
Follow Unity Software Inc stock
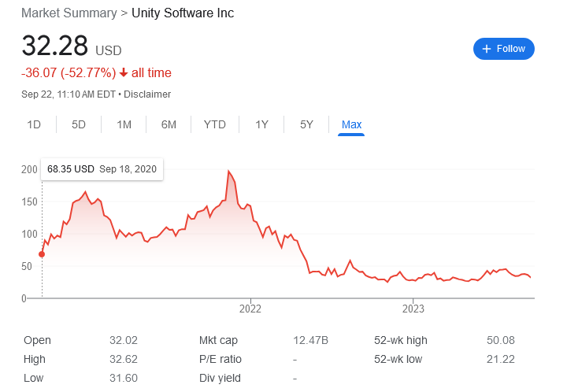coord(504,49)
